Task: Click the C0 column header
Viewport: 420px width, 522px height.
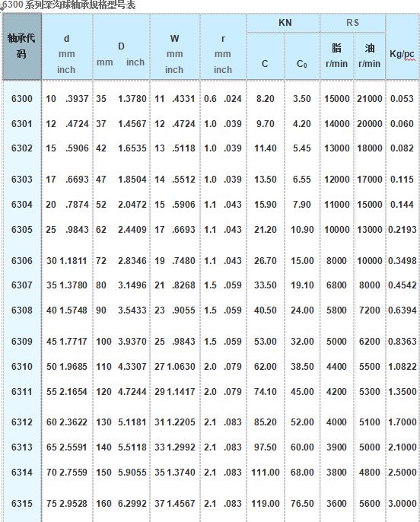Action: (301, 64)
